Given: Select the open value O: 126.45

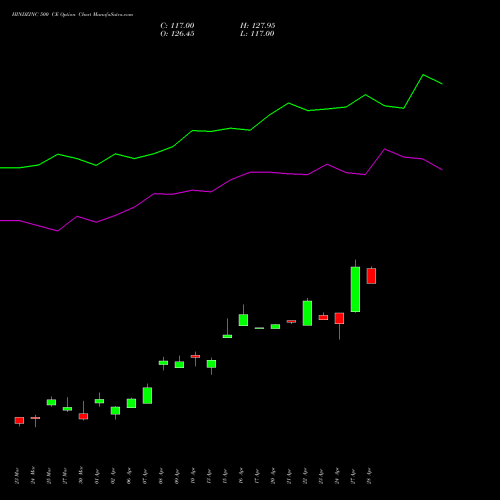Looking at the screenshot, I should click(177, 34).
